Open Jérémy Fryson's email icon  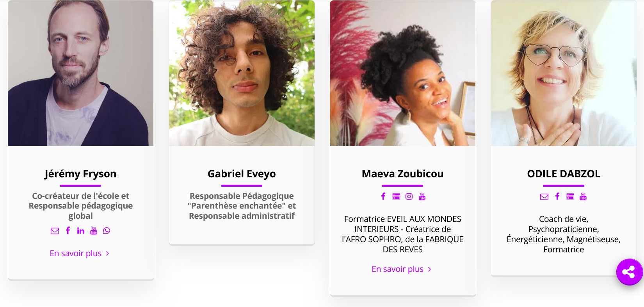pyautogui.click(x=55, y=231)
